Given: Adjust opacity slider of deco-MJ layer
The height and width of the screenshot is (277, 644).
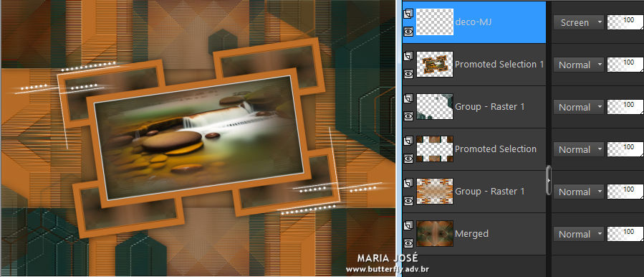Looking at the screenshot, I should point(625,23).
